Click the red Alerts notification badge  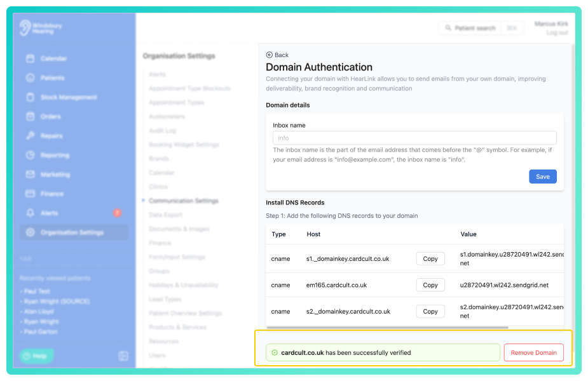[117, 213]
